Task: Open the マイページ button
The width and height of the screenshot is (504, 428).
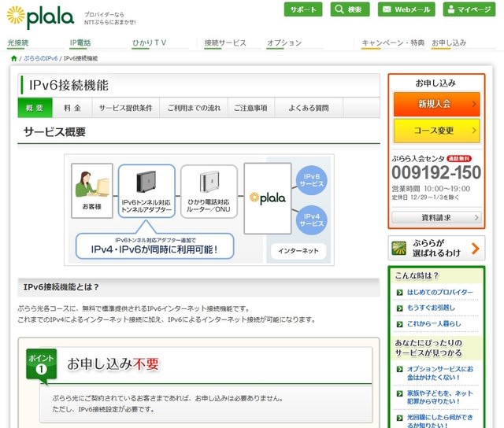Action: coord(469,9)
